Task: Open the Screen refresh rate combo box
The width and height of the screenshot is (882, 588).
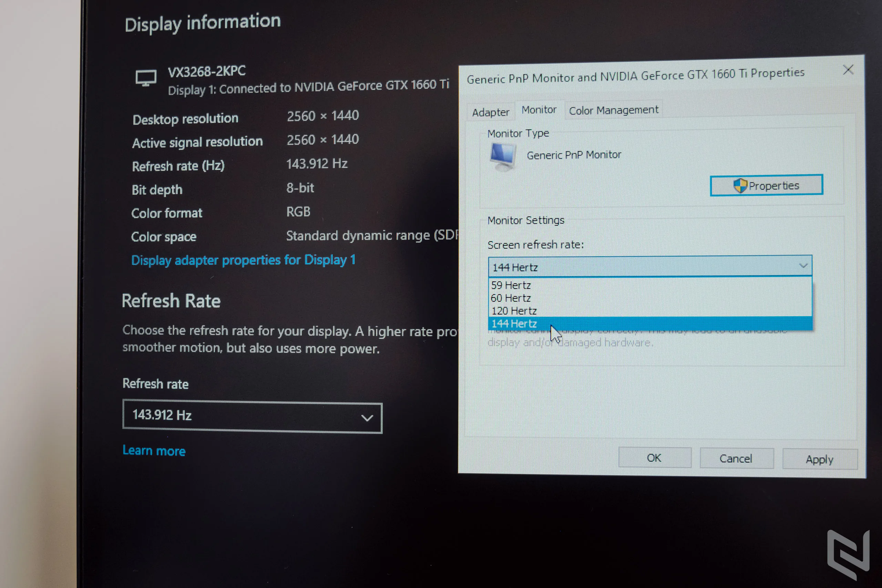Action: pos(650,267)
